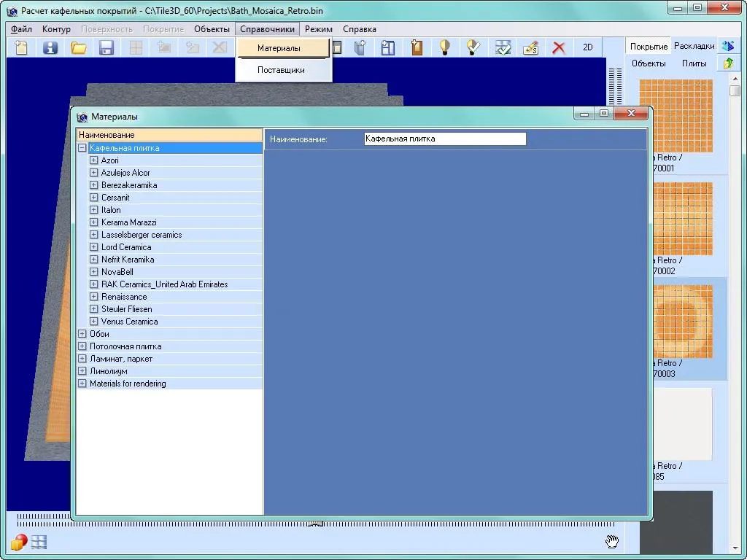Collapse the Кафельная плитка tree node
The image size is (747, 560).
pos(82,148)
